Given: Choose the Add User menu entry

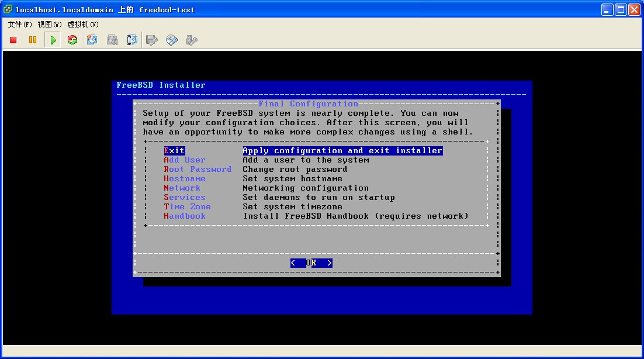Looking at the screenshot, I should tap(185, 160).
